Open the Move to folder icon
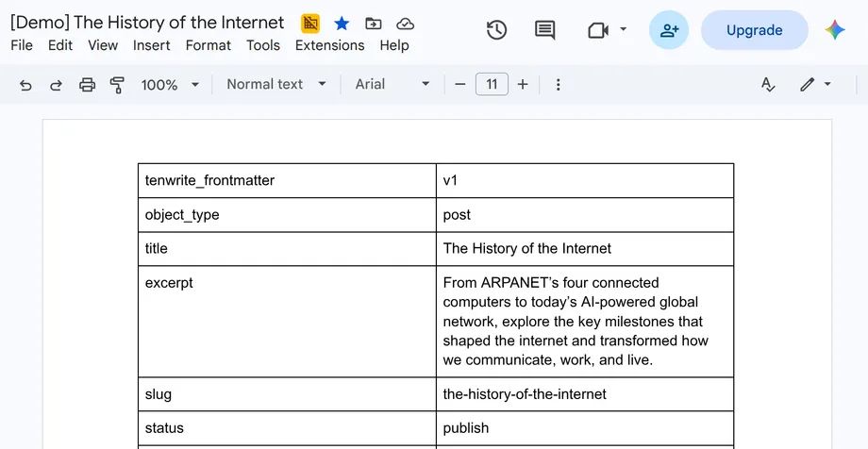This screenshot has height=449, width=868. tap(374, 24)
